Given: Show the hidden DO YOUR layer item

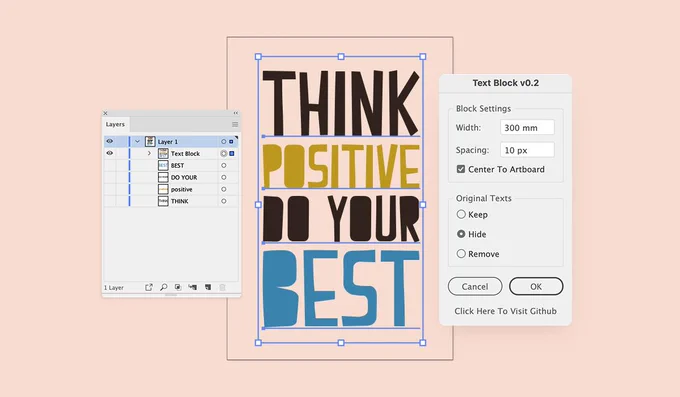Looking at the screenshot, I should [x=110, y=177].
